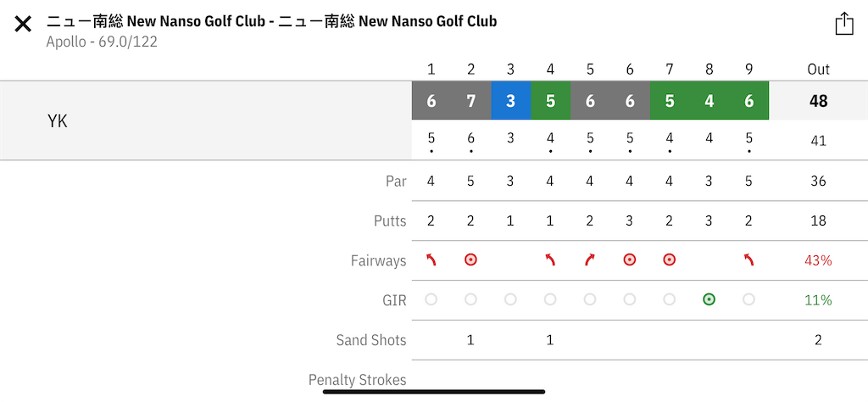Select hole 4 missed-left fairway arrow

[549, 260]
